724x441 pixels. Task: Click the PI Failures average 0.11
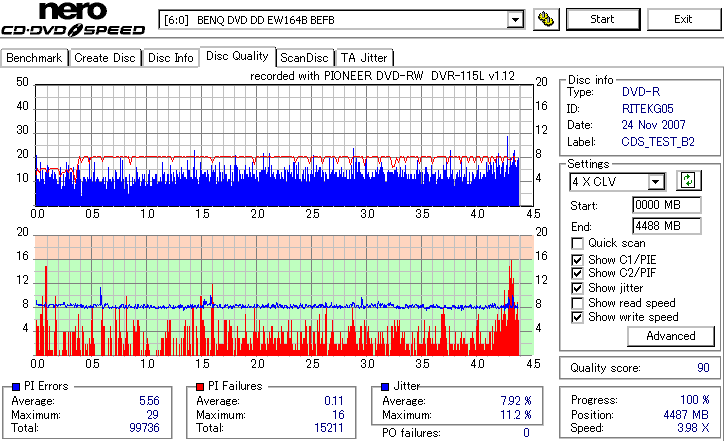(x=334, y=401)
